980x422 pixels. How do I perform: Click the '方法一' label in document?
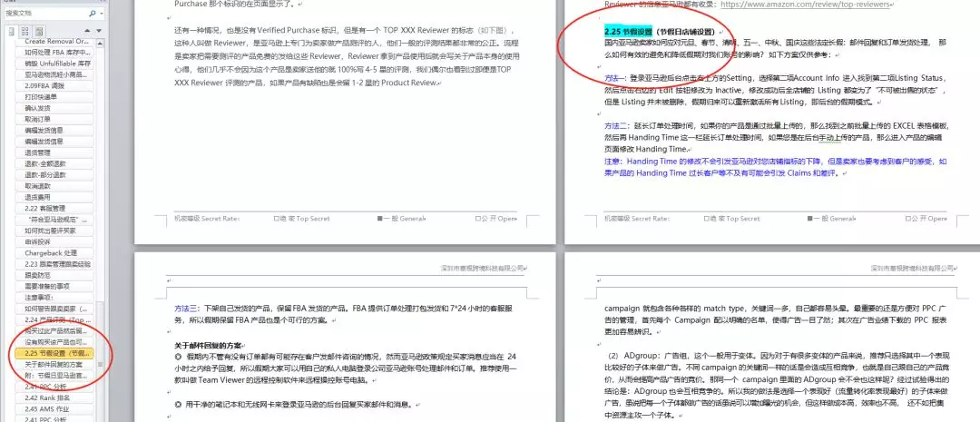pos(615,79)
